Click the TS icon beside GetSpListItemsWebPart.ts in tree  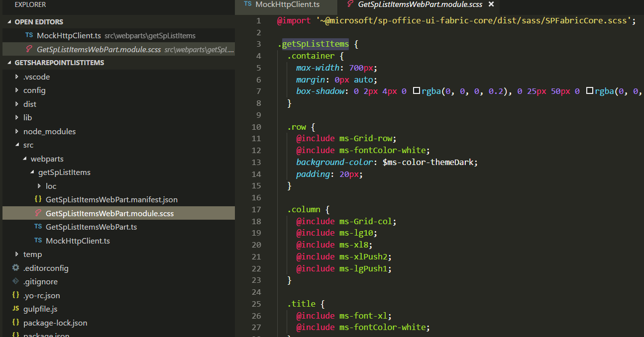click(38, 227)
